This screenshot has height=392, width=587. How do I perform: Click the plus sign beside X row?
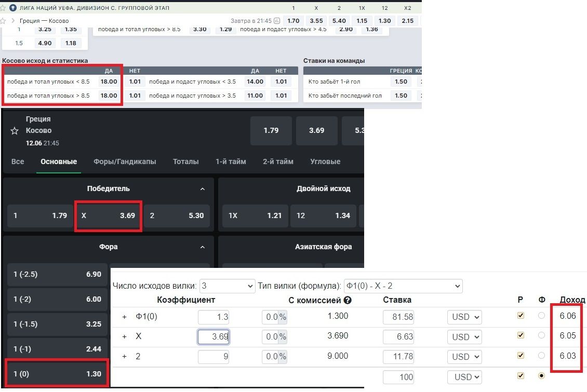(124, 336)
